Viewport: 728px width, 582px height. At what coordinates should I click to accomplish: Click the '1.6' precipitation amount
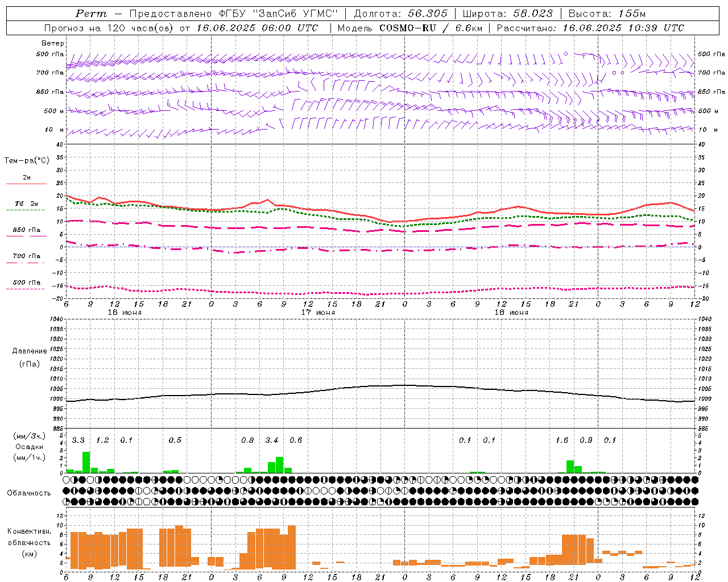pos(562,440)
